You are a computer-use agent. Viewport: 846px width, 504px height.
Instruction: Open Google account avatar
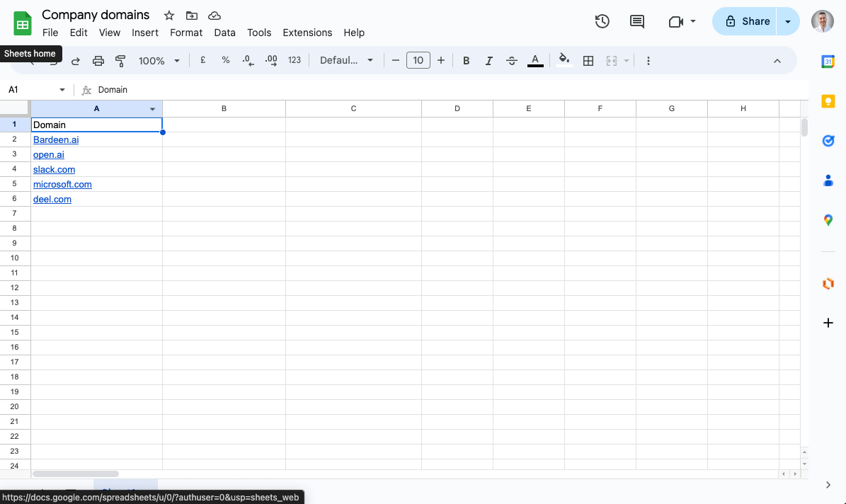click(x=822, y=21)
